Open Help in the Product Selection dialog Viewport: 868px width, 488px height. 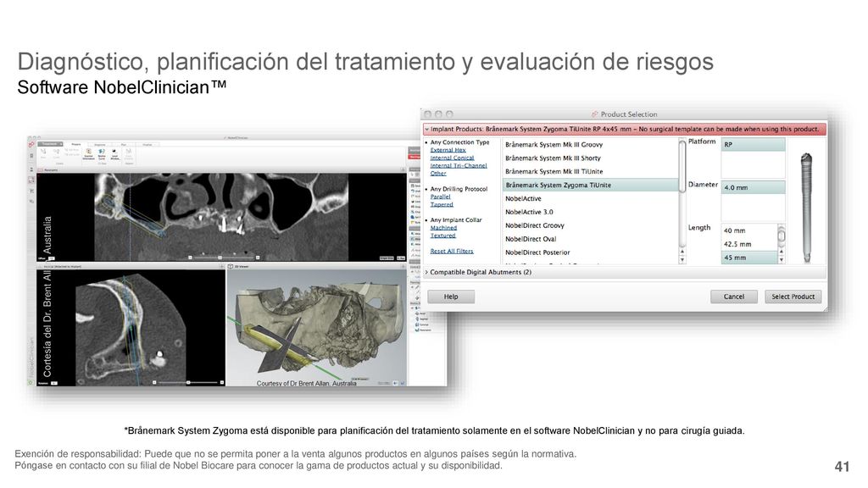451,297
